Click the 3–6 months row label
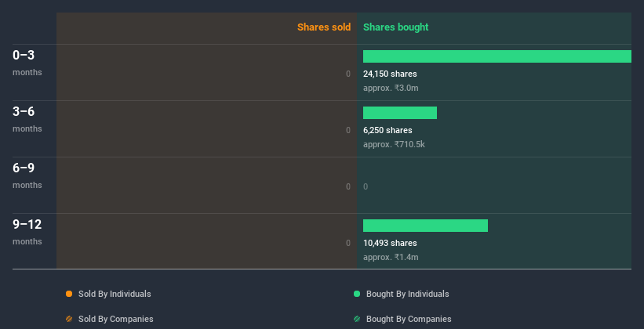 click(27, 119)
